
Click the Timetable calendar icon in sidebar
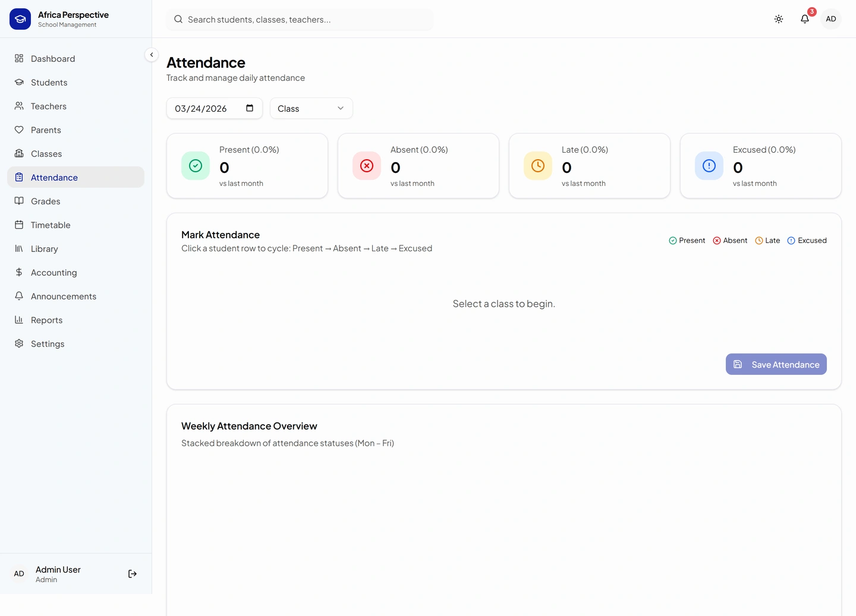click(19, 225)
